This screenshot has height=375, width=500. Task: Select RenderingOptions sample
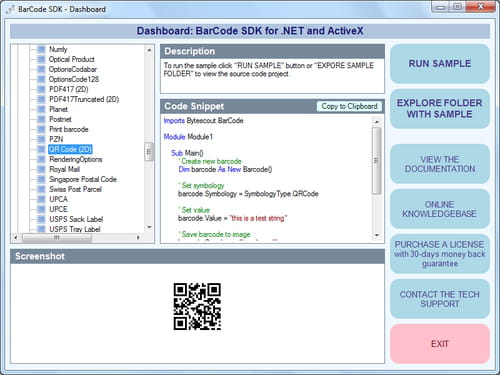tap(76, 159)
